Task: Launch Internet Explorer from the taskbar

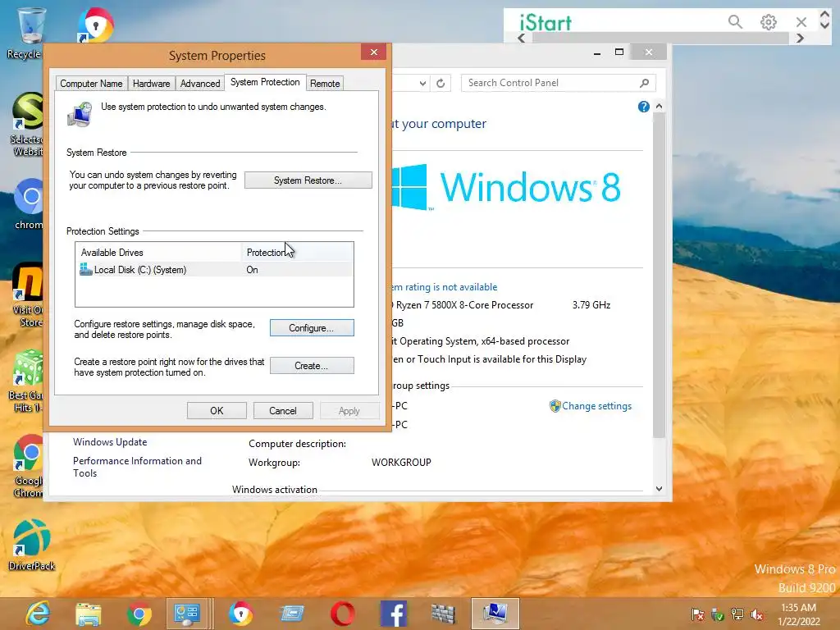Action: (39, 614)
